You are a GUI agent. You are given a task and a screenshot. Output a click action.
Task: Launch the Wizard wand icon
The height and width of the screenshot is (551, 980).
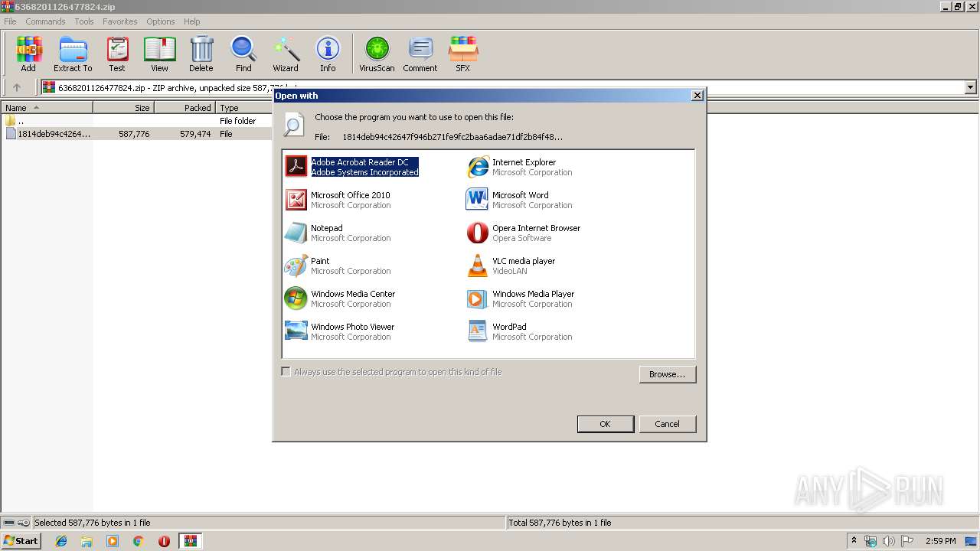tap(286, 54)
